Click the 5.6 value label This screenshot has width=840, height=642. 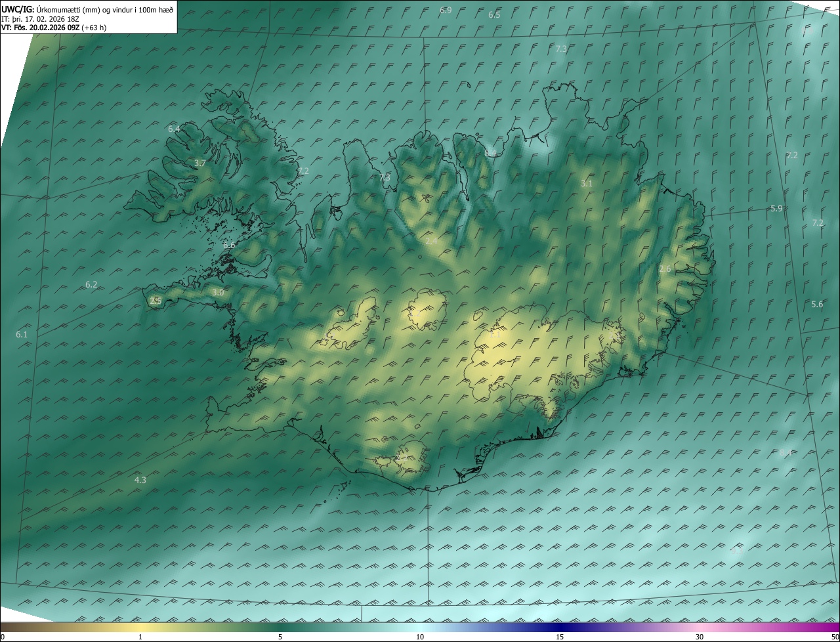817,304
